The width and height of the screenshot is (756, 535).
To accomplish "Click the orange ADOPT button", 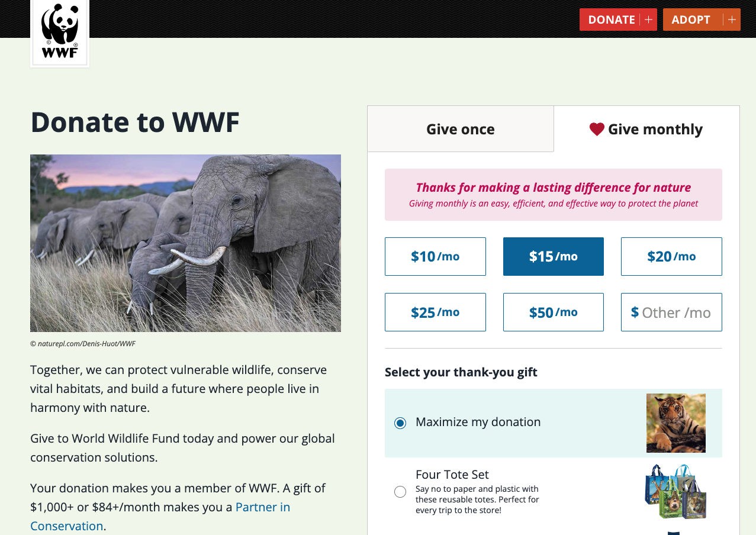I will pyautogui.click(x=691, y=19).
